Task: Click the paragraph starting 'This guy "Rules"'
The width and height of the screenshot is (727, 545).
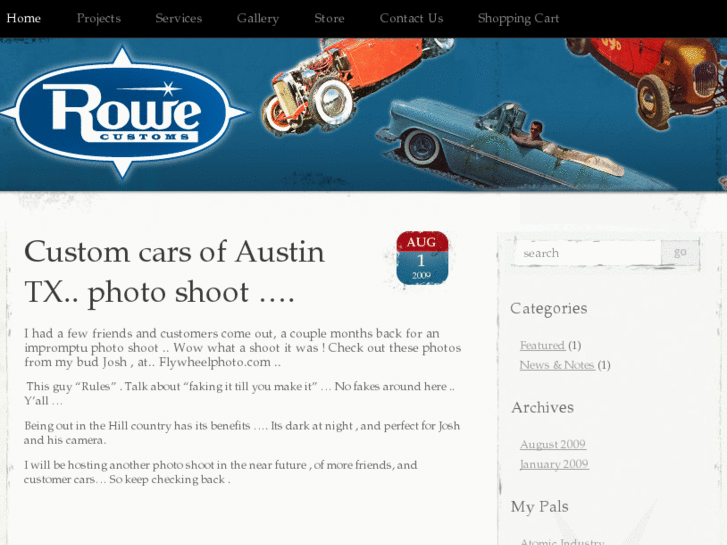Action: (x=240, y=393)
